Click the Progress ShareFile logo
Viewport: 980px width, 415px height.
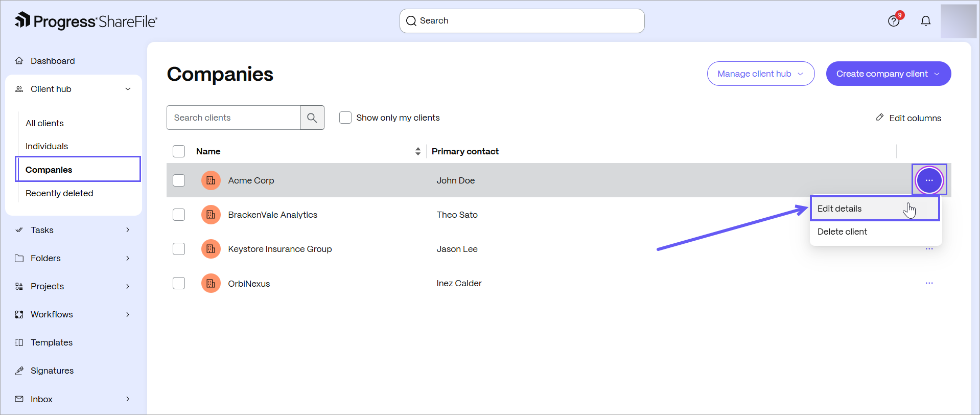point(86,21)
